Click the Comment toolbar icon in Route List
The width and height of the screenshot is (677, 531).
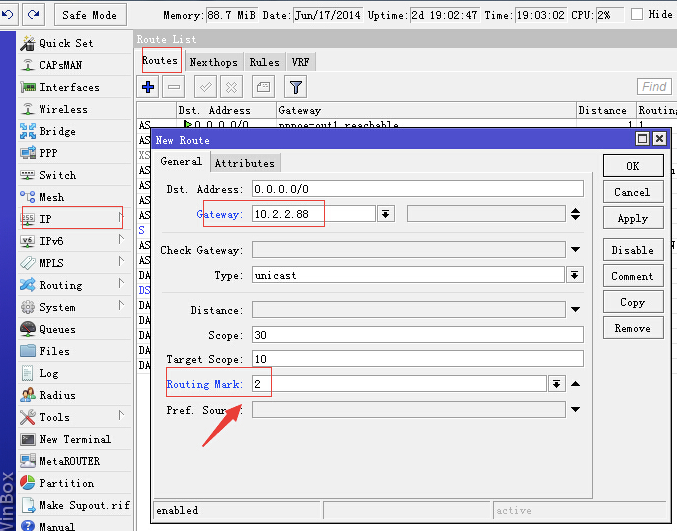[x=263, y=87]
